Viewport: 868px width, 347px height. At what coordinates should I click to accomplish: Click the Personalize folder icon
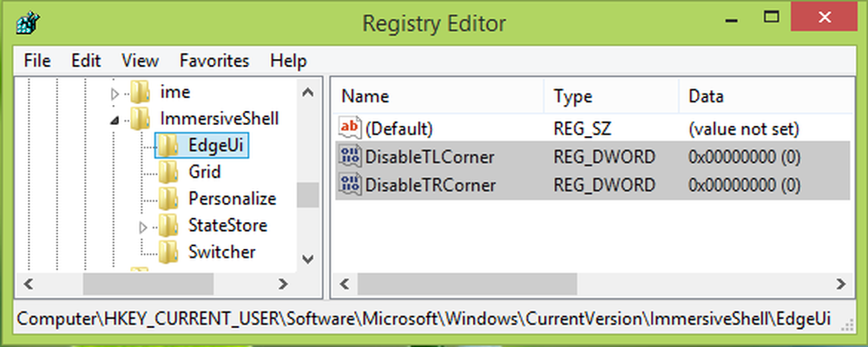(x=168, y=199)
